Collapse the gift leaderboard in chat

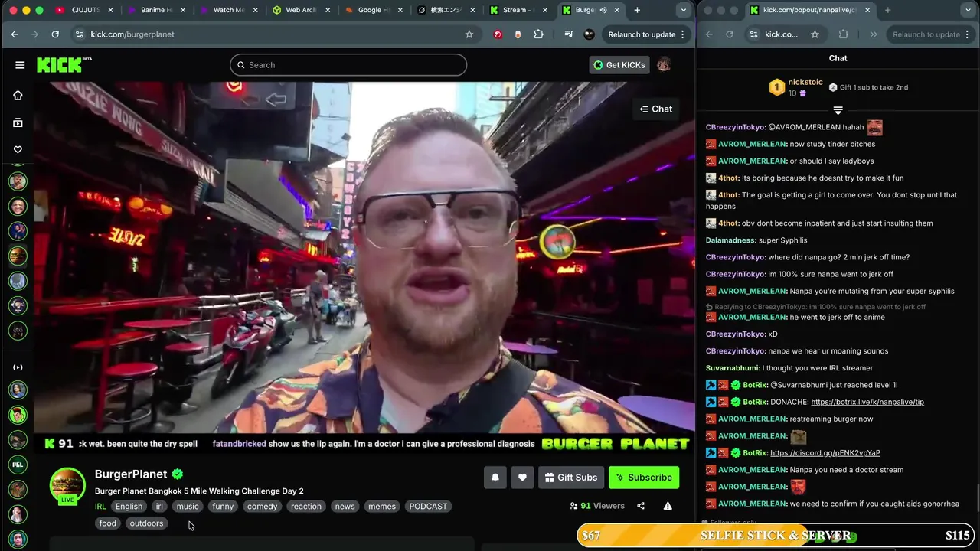pyautogui.click(x=838, y=111)
